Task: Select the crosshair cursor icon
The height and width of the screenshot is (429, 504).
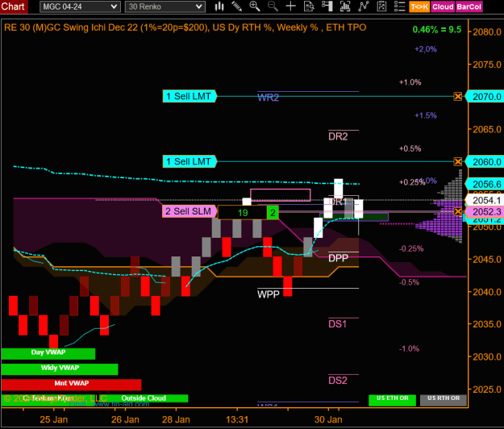Action: (x=290, y=6)
